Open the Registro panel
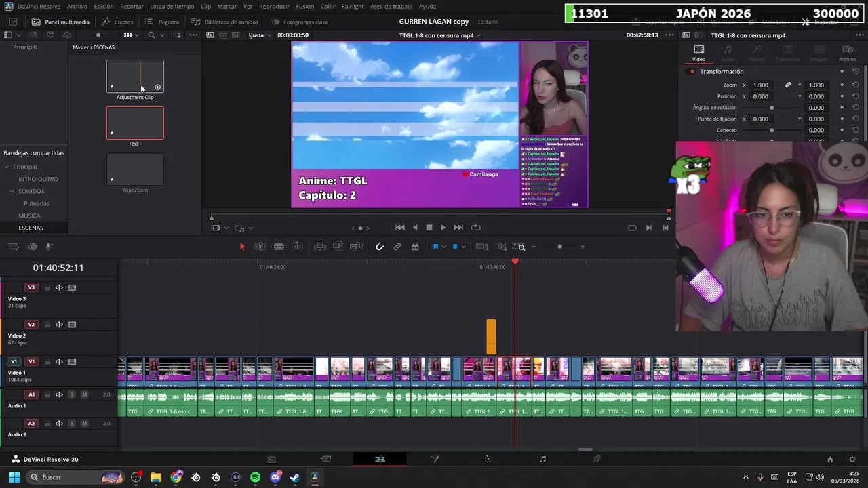868x488 pixels. [x=162, y=22]
